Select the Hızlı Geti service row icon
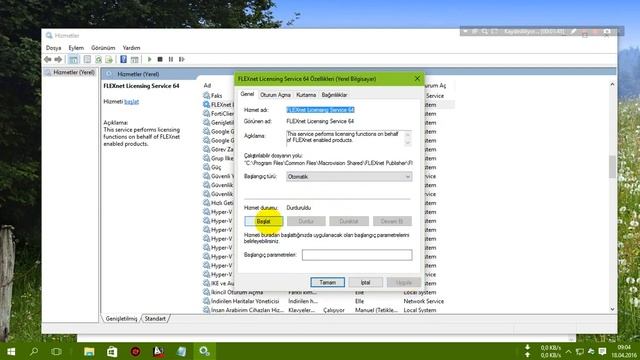Viewport: 640px width, 360px height. (x=207, y=203)
